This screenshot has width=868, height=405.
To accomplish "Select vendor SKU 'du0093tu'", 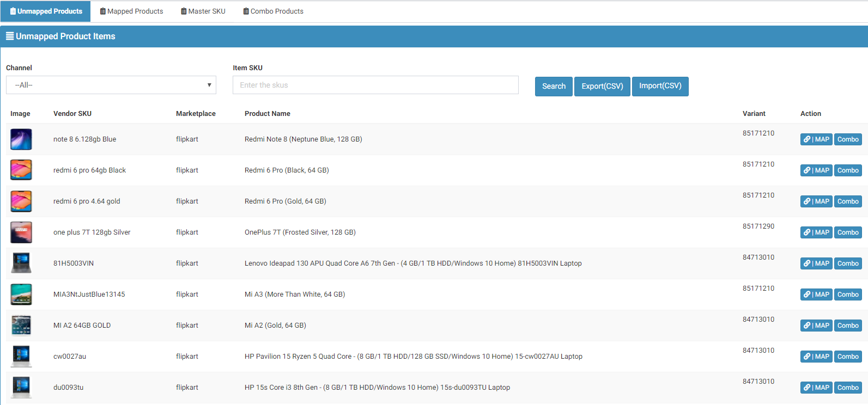I will tap(68, 388).
